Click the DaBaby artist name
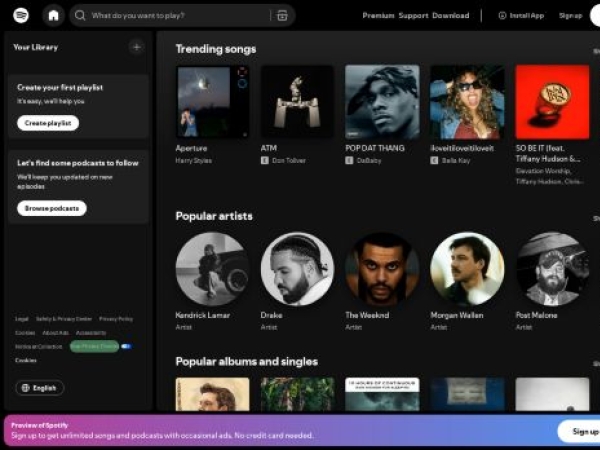The image size is (600, 450). [369, 160]
